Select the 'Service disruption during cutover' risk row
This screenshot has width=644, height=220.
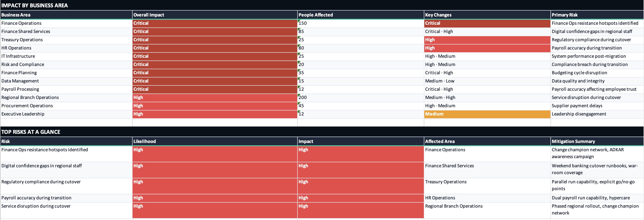(x=66, y=210)
